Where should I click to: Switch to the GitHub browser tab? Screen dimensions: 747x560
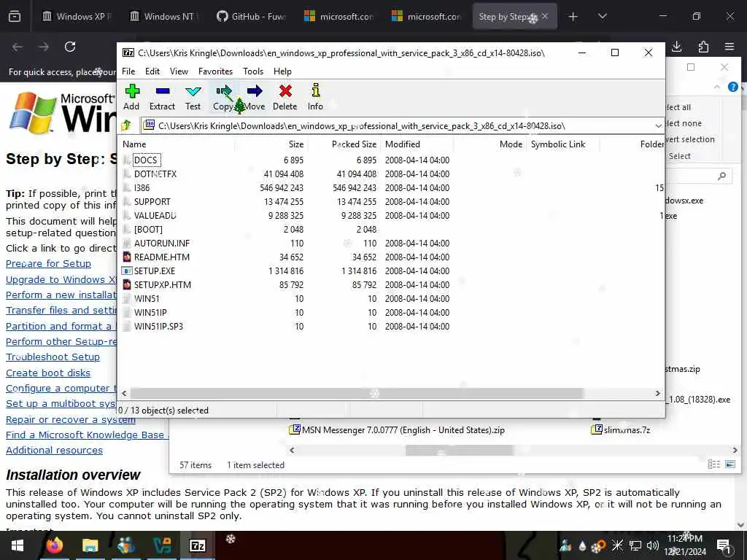click(x=251, y=17)
